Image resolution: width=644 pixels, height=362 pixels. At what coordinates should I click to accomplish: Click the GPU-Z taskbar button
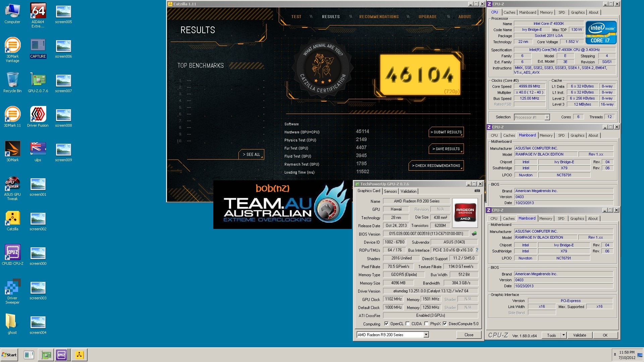46,355
